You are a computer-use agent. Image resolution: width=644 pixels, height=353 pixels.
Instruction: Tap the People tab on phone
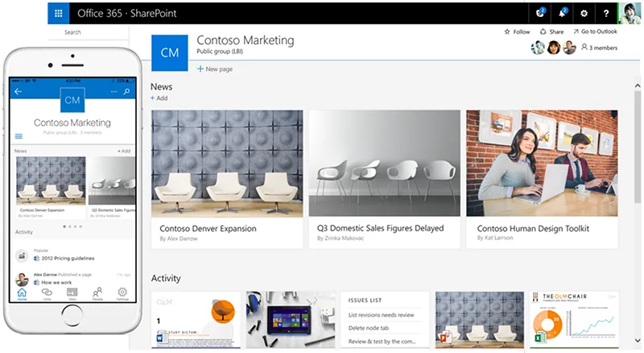pos(97,293)
